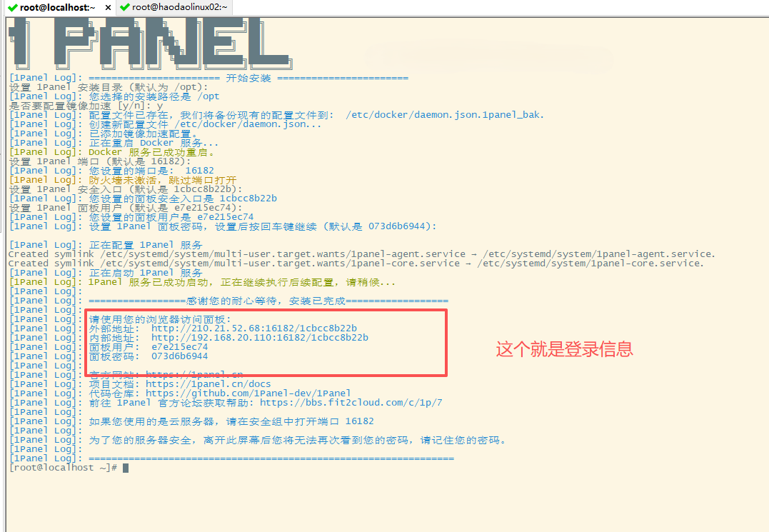The width and height of the screenshot is (769, 532).
Task: Click the panel user value e7e215ec74
Action: [x=179, y=346]
